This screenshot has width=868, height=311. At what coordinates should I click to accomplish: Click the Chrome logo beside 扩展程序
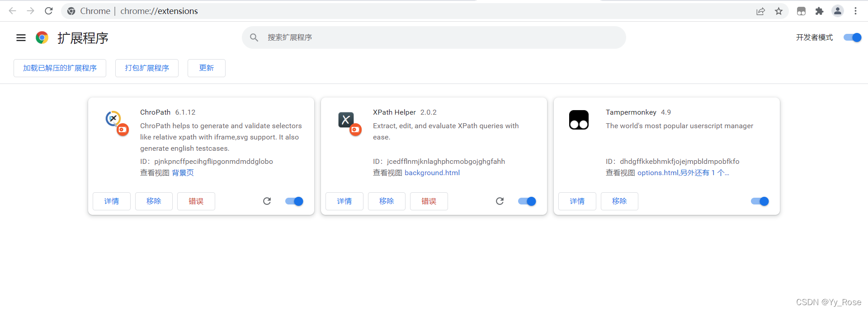point(42,37)
